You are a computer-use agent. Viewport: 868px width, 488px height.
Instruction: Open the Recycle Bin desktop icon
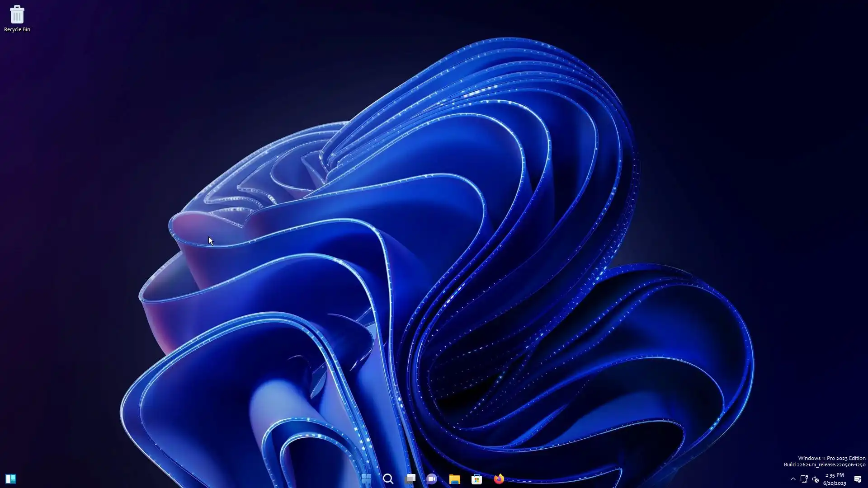point(17,14)
